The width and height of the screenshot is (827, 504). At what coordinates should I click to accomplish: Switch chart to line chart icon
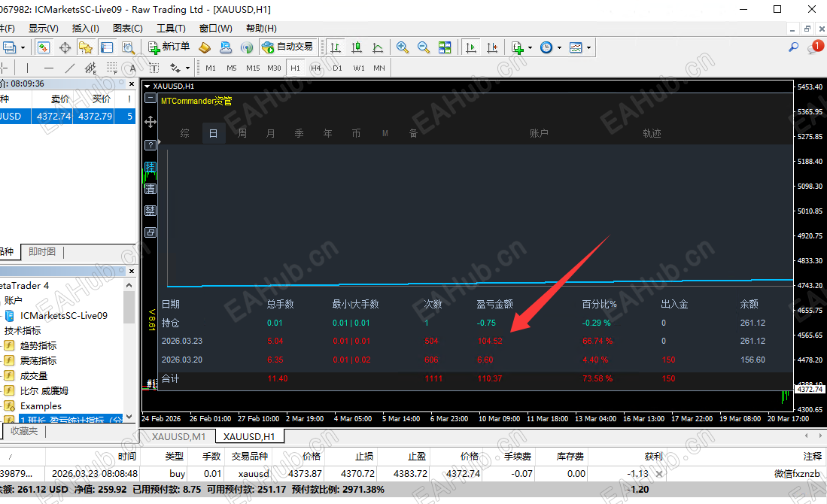378,47
